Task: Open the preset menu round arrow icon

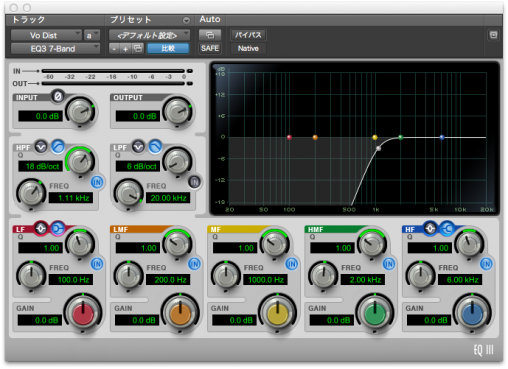Action: tap(186, 20)
